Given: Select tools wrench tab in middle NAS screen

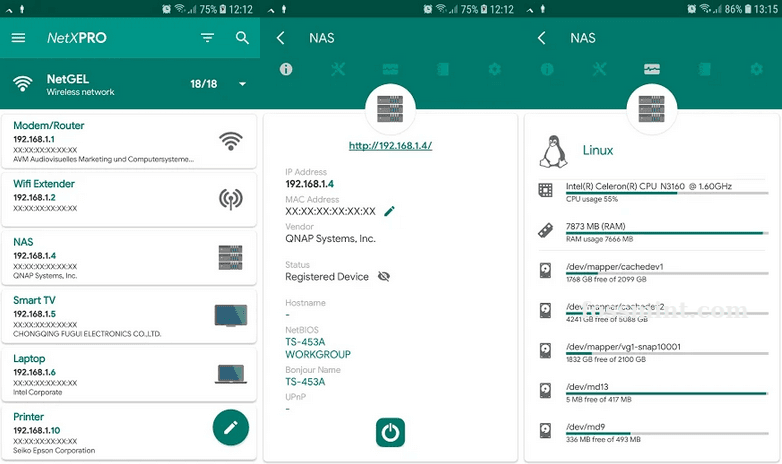Looking at the screenshot, I should pos(338,69).
